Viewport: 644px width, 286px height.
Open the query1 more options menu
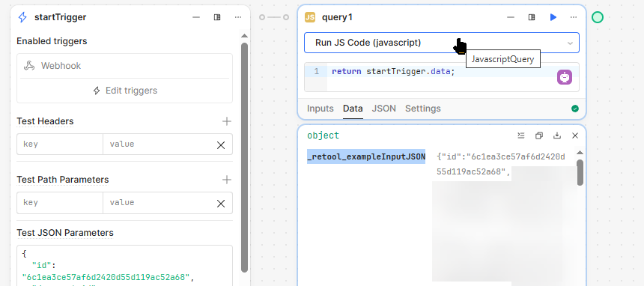[x=574, y=17]
